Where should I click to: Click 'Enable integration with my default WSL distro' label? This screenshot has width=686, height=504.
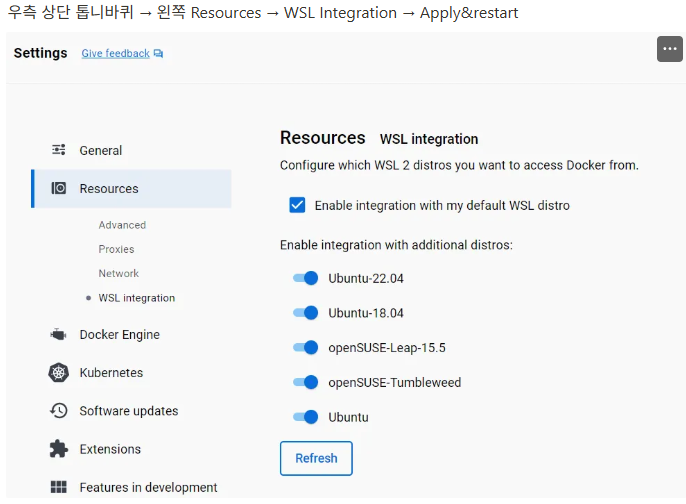[x=442, y=205]
